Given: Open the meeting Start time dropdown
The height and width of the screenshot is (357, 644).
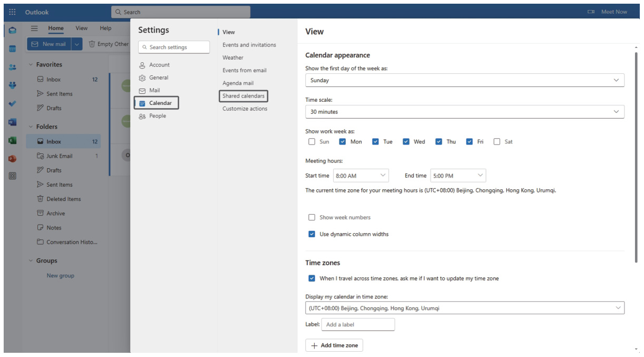Looking at the screenshot, I should (361, 176).
